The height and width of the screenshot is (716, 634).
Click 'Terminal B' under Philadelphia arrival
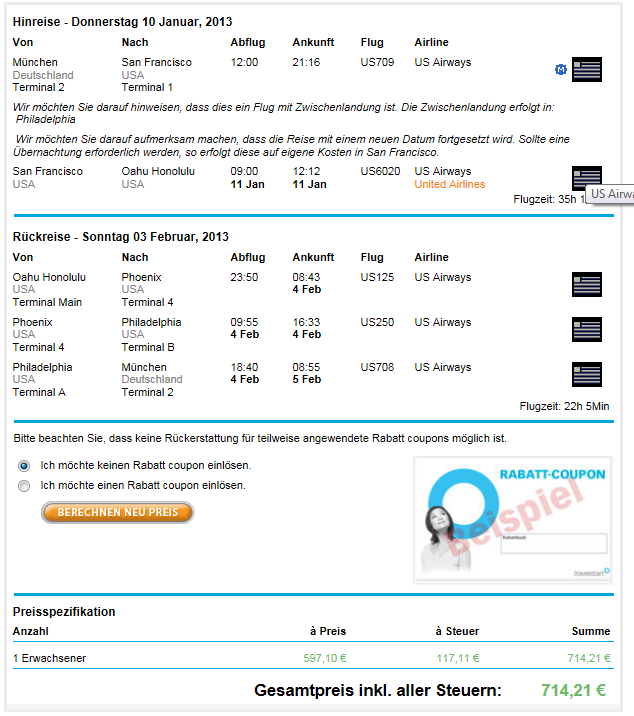tap(148, 347)
